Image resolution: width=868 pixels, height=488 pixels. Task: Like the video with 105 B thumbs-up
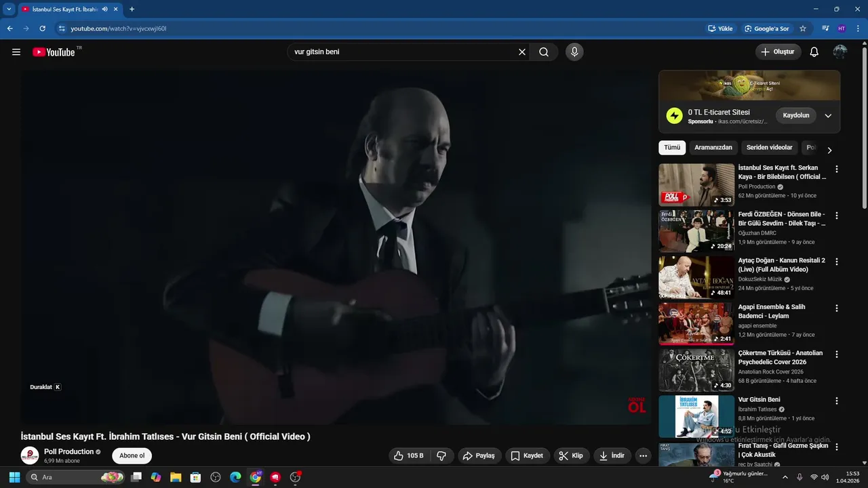coord(409,455)
